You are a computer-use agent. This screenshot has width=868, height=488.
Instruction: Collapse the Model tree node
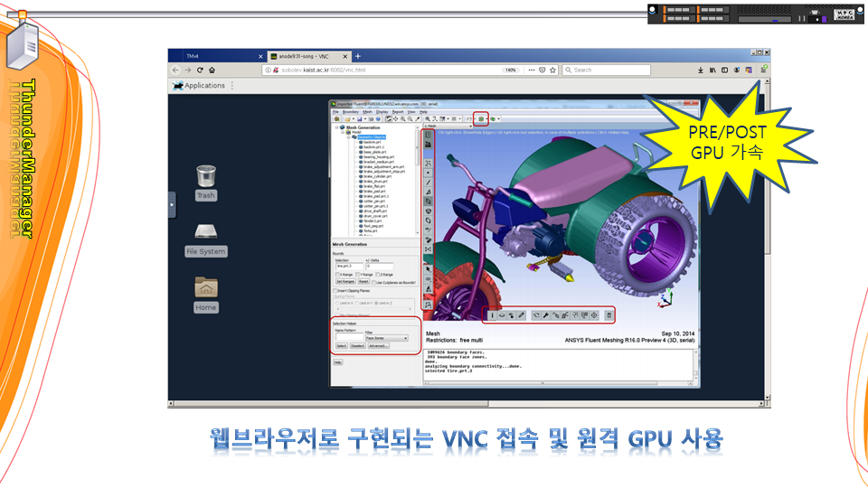343,132
